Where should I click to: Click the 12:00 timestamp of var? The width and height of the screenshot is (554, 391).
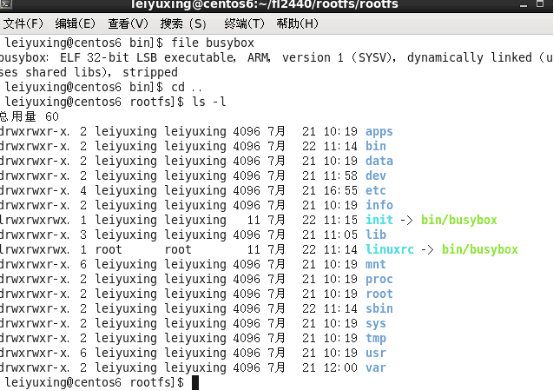[341, 368]
